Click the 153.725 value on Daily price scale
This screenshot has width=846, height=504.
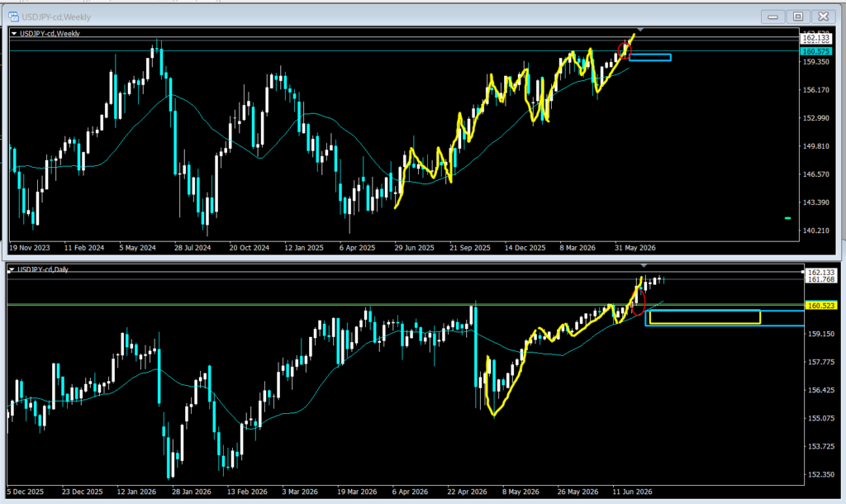pyautogui.click(x=820, y=446)
